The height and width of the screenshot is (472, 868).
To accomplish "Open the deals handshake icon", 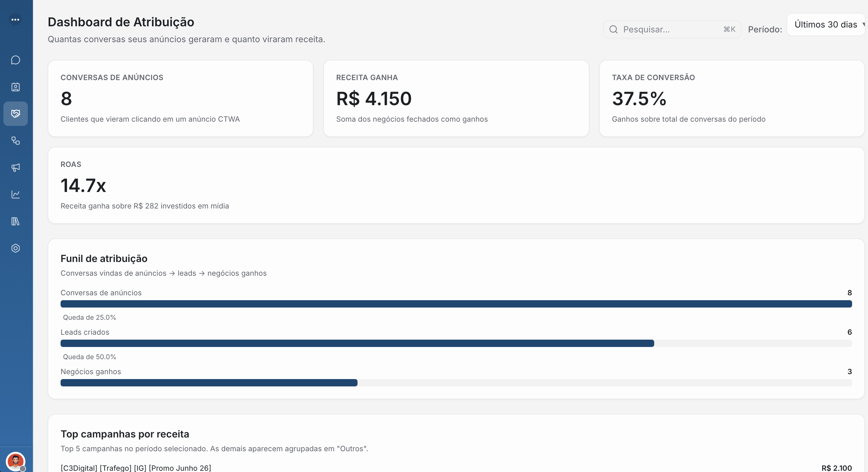I will [x=16, y=113].
